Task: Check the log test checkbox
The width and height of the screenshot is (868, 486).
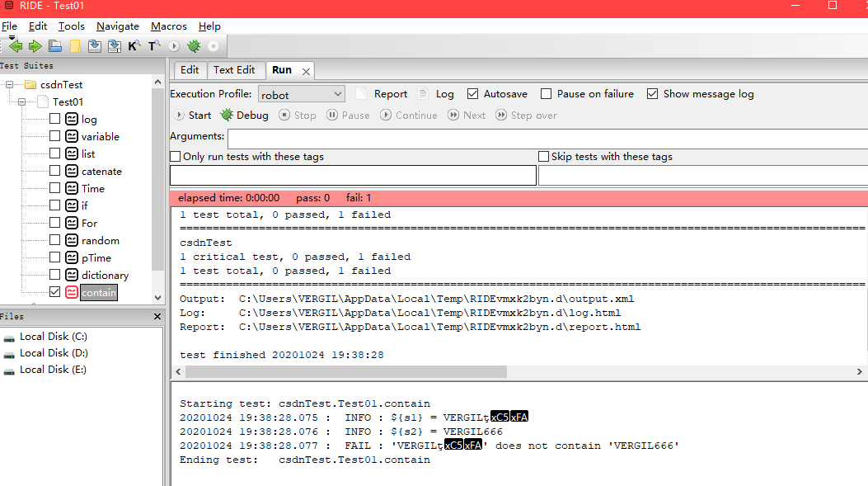Action: [54, 119]
